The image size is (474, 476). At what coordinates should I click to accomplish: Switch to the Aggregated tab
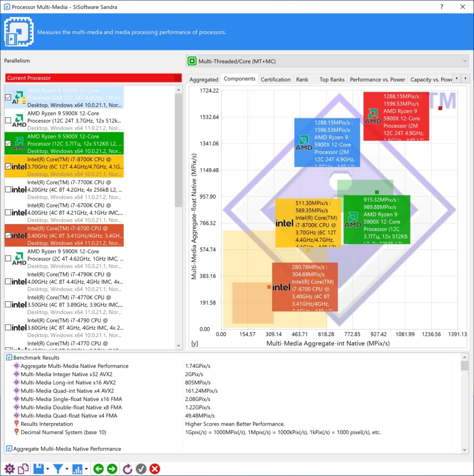coord(203,79)
